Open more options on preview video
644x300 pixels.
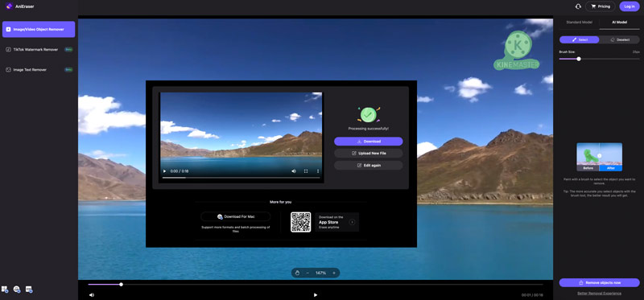point(317,171)
